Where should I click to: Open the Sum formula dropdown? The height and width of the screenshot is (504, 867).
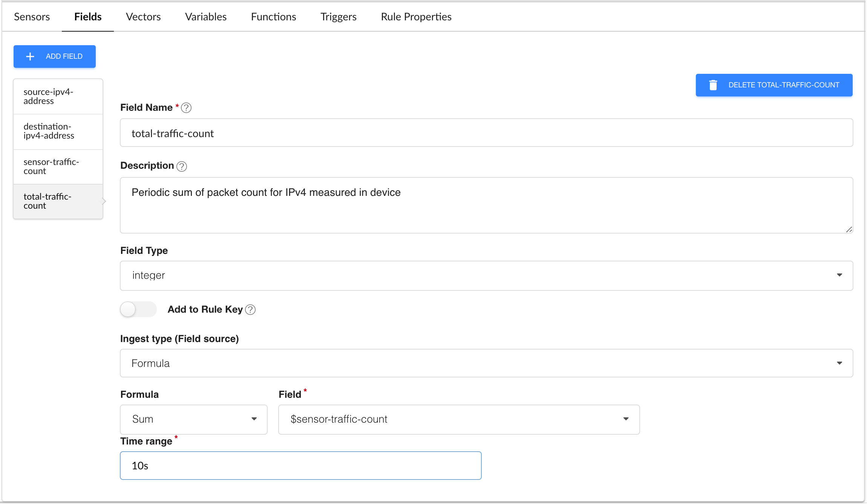[193, 419]
